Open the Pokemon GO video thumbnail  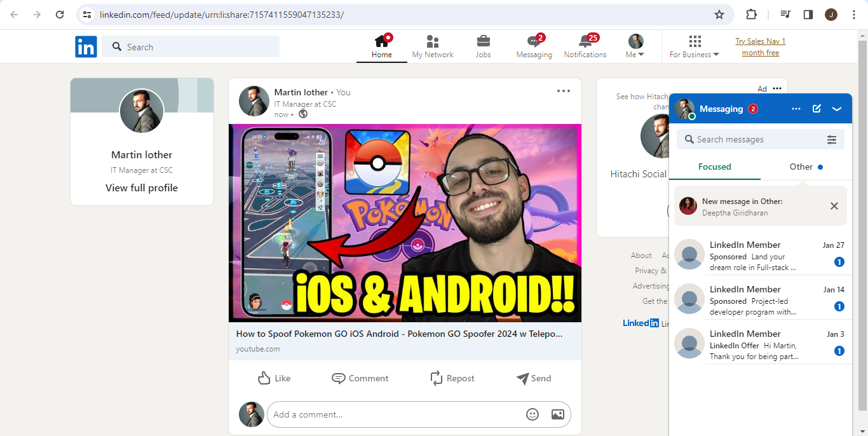[x=405, y=223]
